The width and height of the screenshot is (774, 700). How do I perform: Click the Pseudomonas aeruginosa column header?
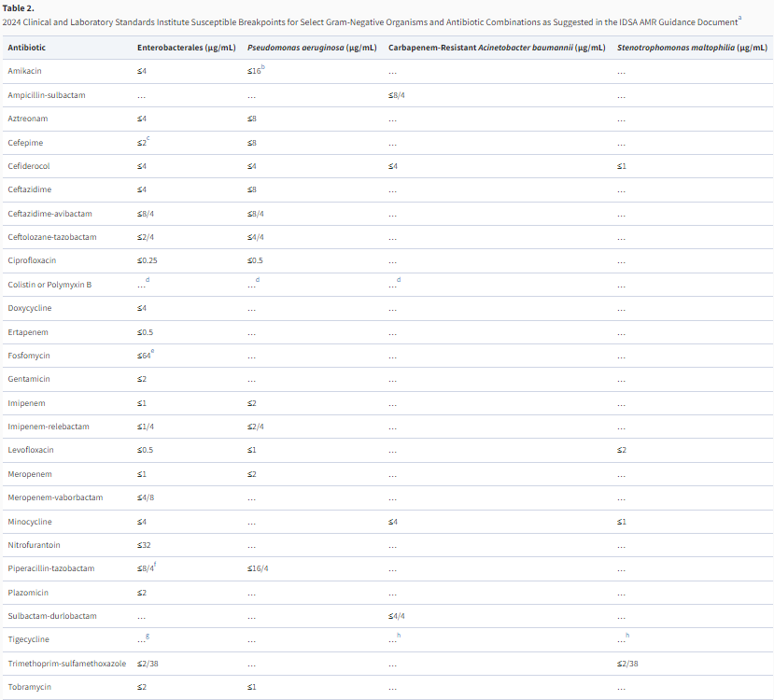[312, 47]
